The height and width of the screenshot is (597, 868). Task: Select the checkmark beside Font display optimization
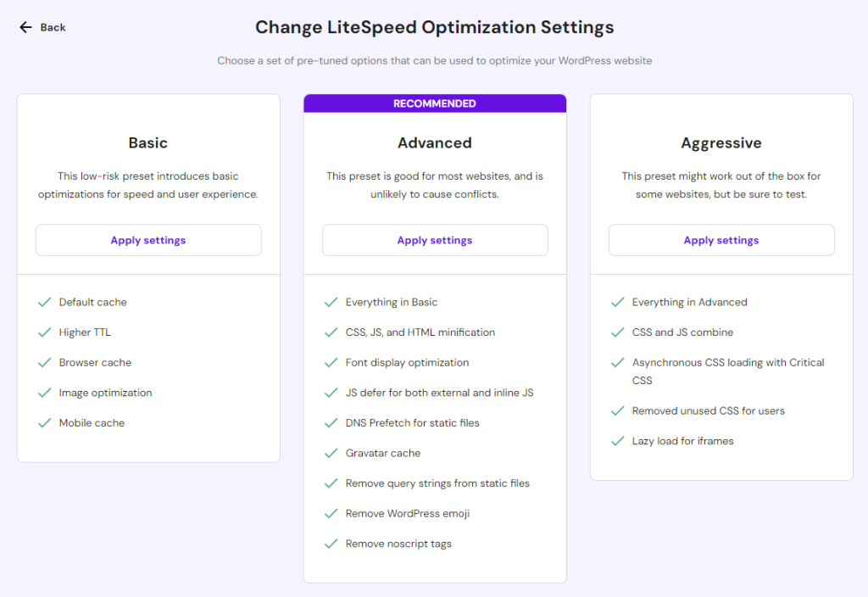(331, 362)
